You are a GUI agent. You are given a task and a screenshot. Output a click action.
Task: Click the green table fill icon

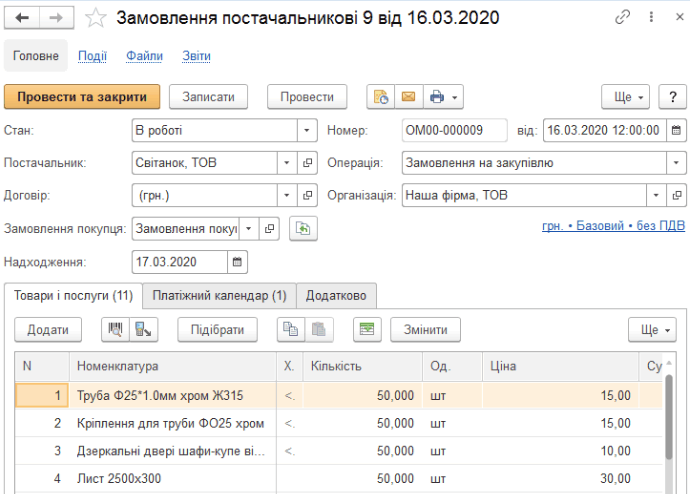click(367, 329)
